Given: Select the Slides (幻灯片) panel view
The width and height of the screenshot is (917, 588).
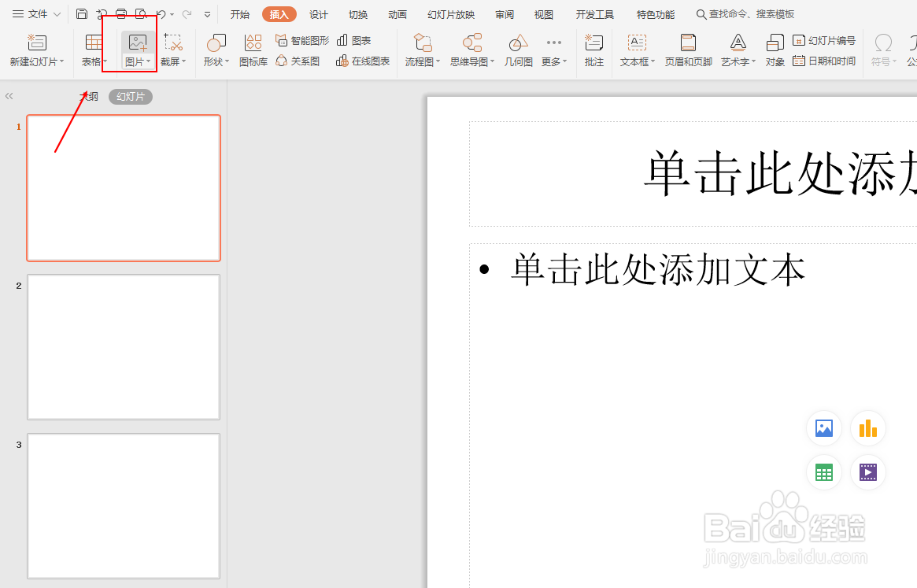Looking at the screenshot, I should pyautogui.click(x=131, y=97).
